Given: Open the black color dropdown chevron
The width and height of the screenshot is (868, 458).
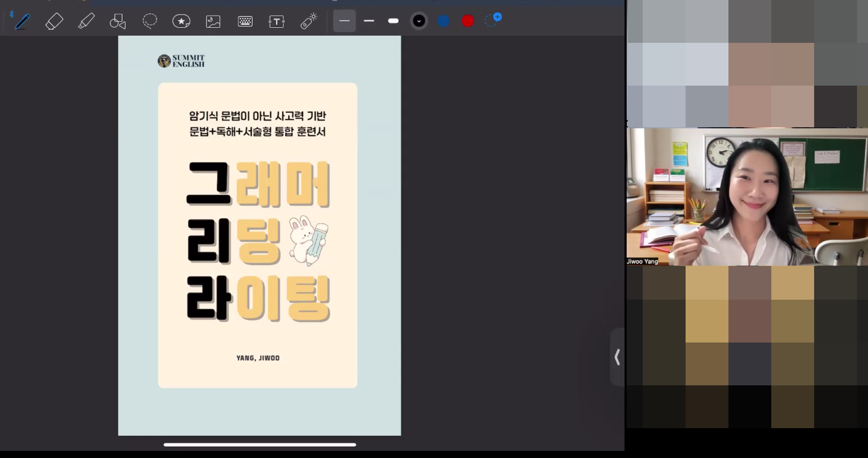Looking at the screenshot, I should tap(419, 21).
